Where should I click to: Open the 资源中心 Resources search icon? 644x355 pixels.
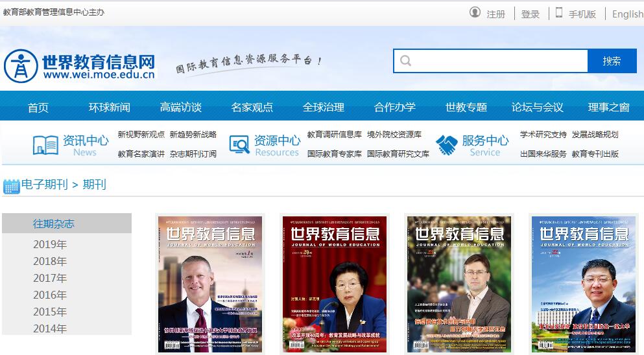point(239,145)
